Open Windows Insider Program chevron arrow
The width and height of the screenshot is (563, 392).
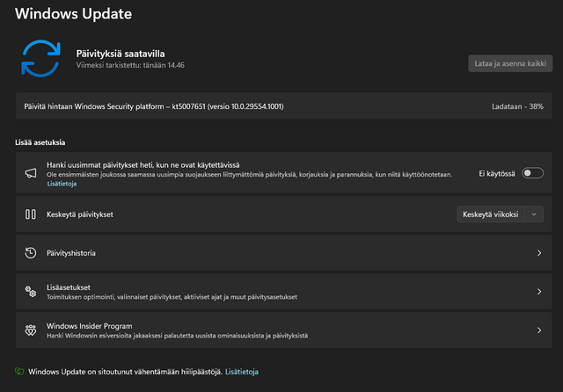tap(538, 330)
